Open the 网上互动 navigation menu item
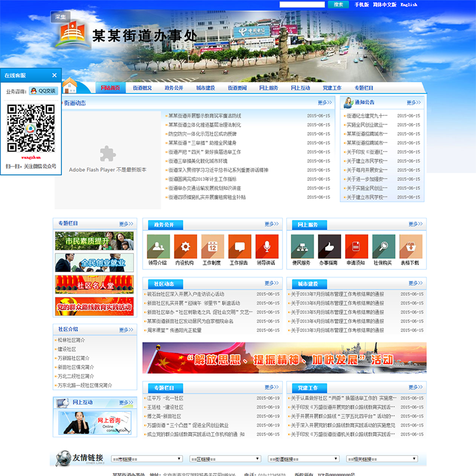The image size is (476, 476). coord(300,87)
